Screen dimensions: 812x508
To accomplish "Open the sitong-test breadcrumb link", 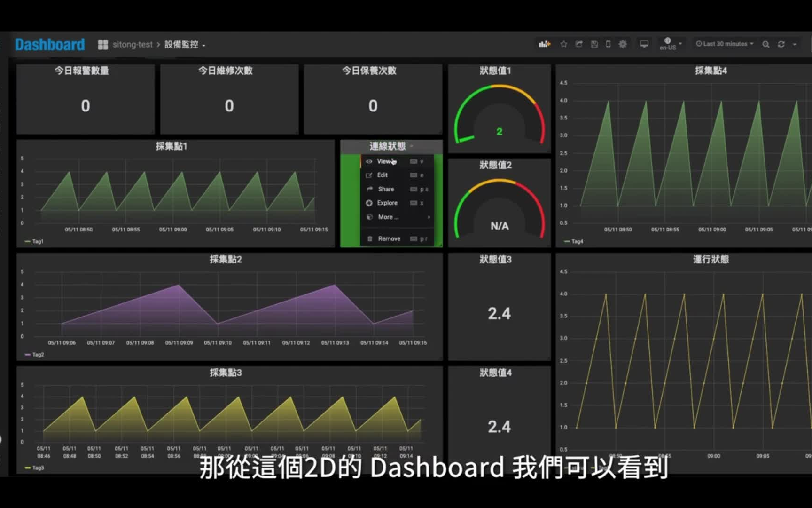I will pyautogui.click(x=133, y=44).
